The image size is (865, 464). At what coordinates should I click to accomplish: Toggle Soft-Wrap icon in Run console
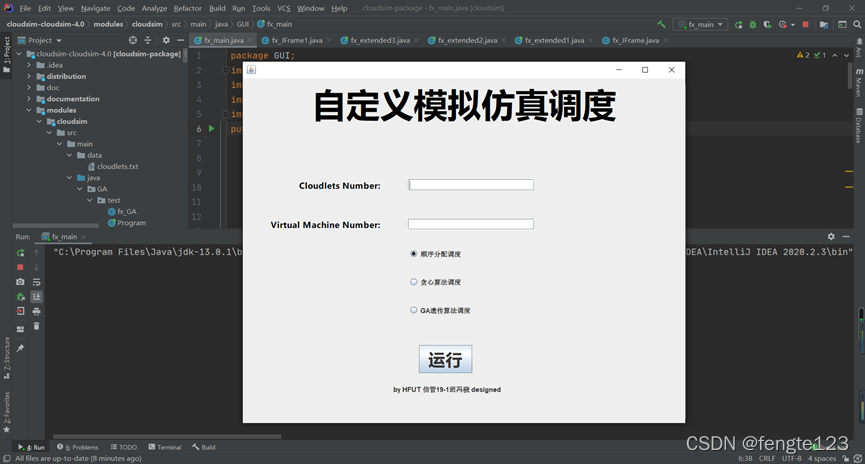(x=36, y=282)
